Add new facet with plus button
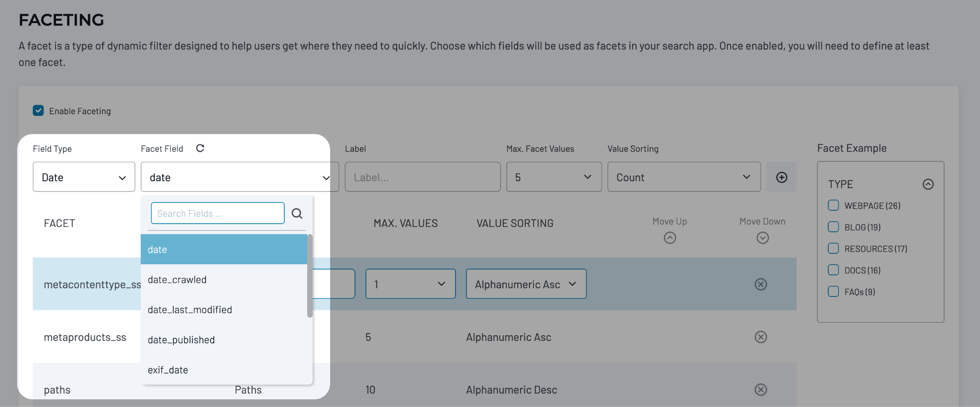 (x=781, y=177)
